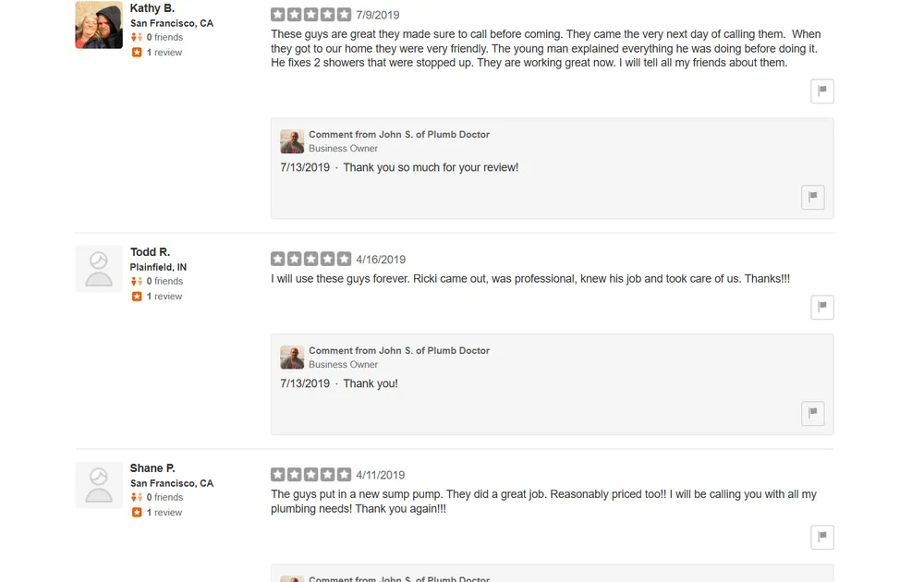Click Kathy B.'s friends count icon
The width and height of the screenshot is (924, 582).
tap(137, 38)
